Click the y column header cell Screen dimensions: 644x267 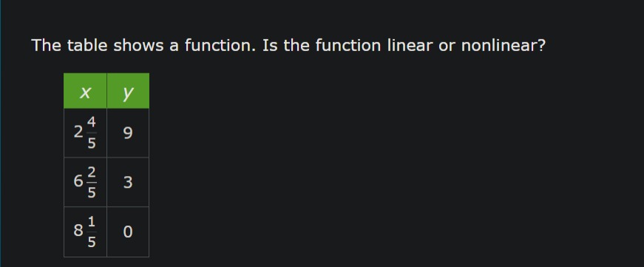pos(128,91)
